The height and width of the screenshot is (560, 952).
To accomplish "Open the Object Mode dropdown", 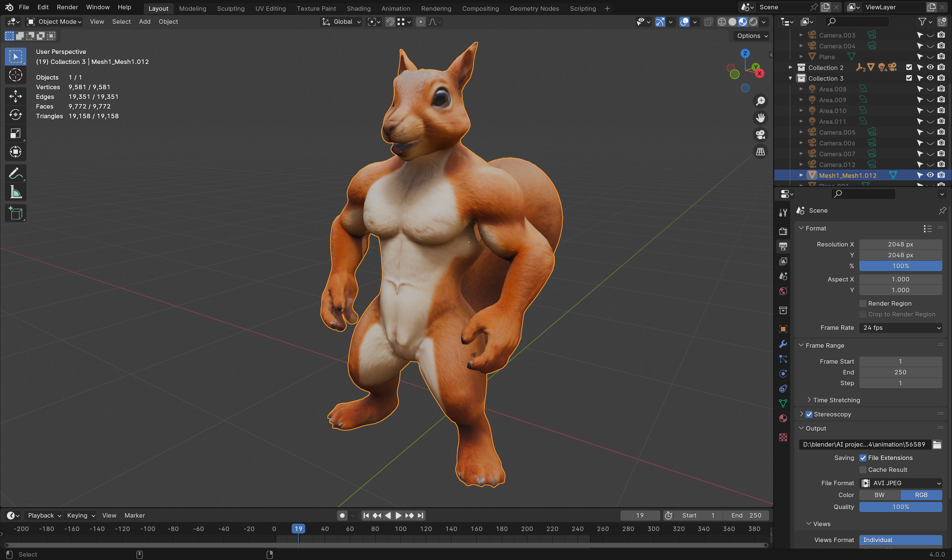I will (54, 22).
